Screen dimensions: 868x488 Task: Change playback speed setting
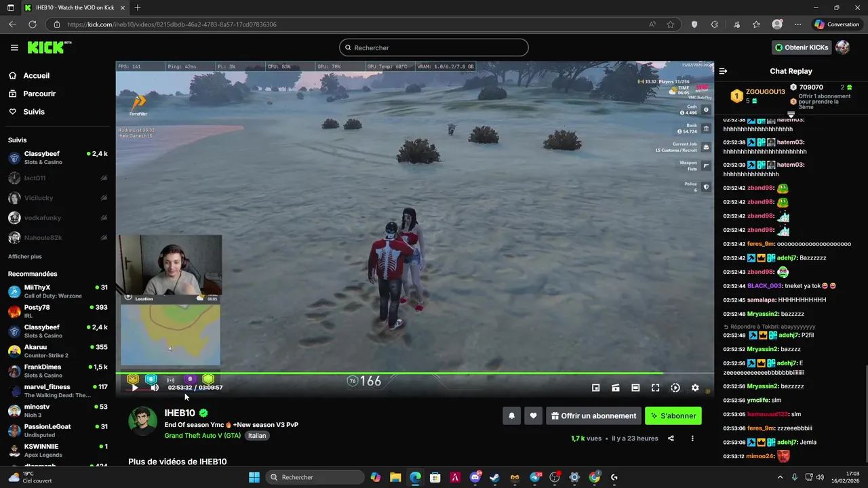(x=675, y=388)
